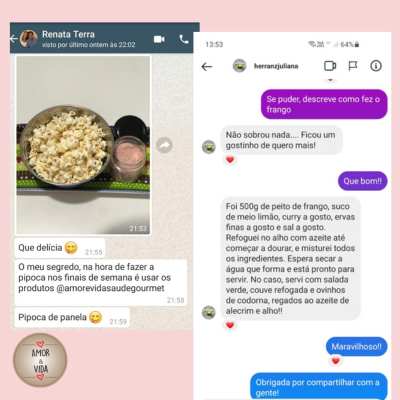Open Renata Terra's profile photo
400x400 pixels.
tap(29, 39)
